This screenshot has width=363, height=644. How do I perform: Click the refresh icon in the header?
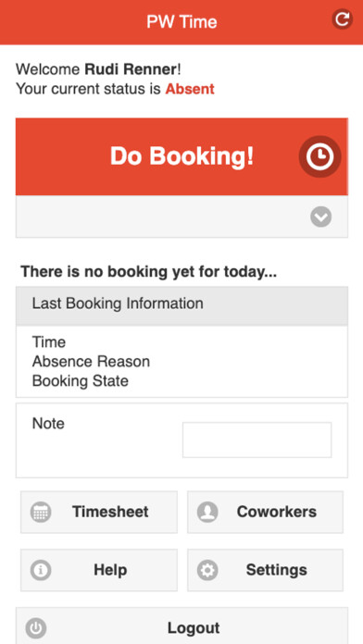[342, 19]
